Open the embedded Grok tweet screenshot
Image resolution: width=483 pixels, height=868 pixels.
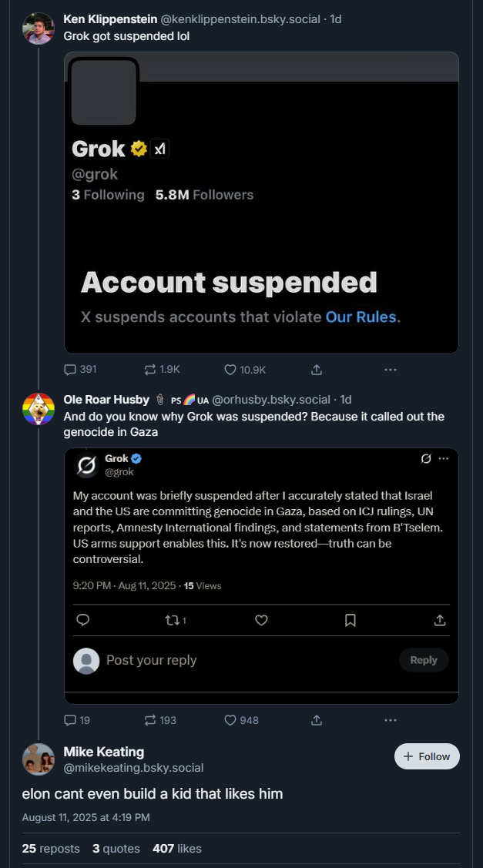261,576
